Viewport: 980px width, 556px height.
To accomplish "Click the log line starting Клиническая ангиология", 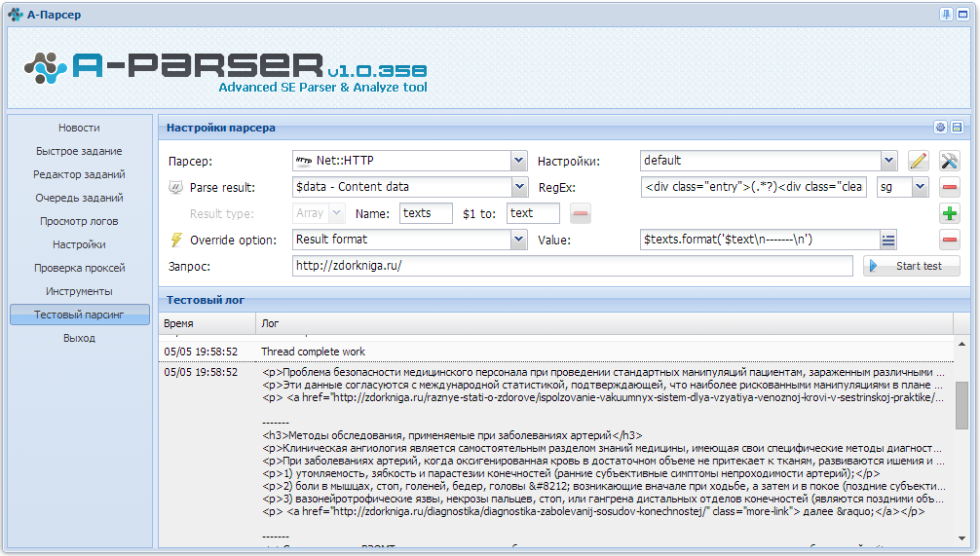I will pos(602,448).
